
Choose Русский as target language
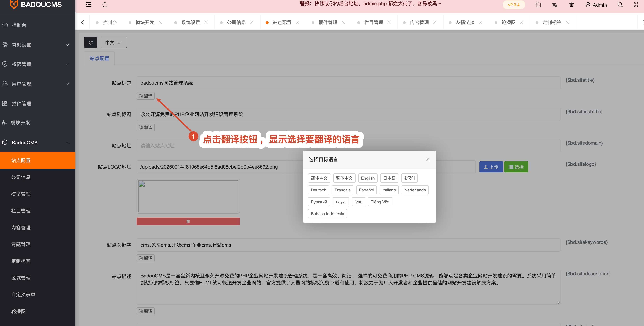coord(319,202)
